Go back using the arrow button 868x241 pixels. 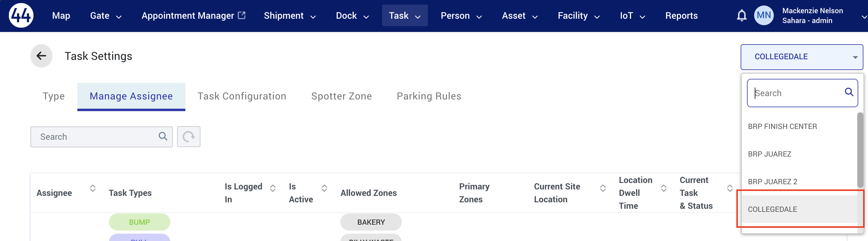tap(41, 56)
